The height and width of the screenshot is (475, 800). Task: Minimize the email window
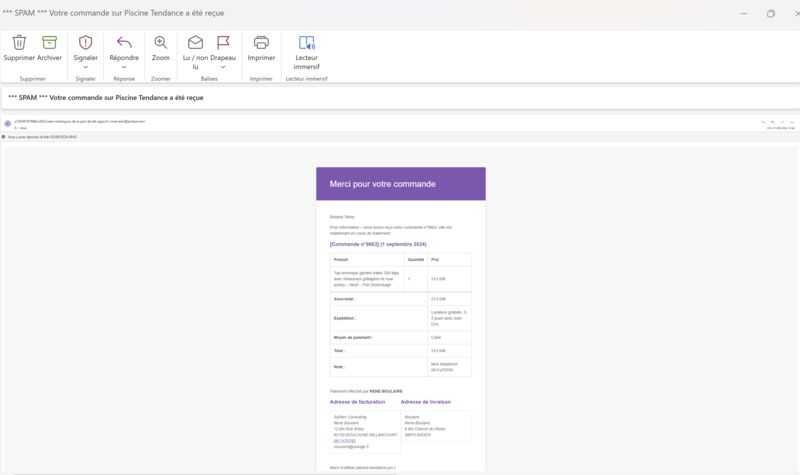tap(744, 13)
